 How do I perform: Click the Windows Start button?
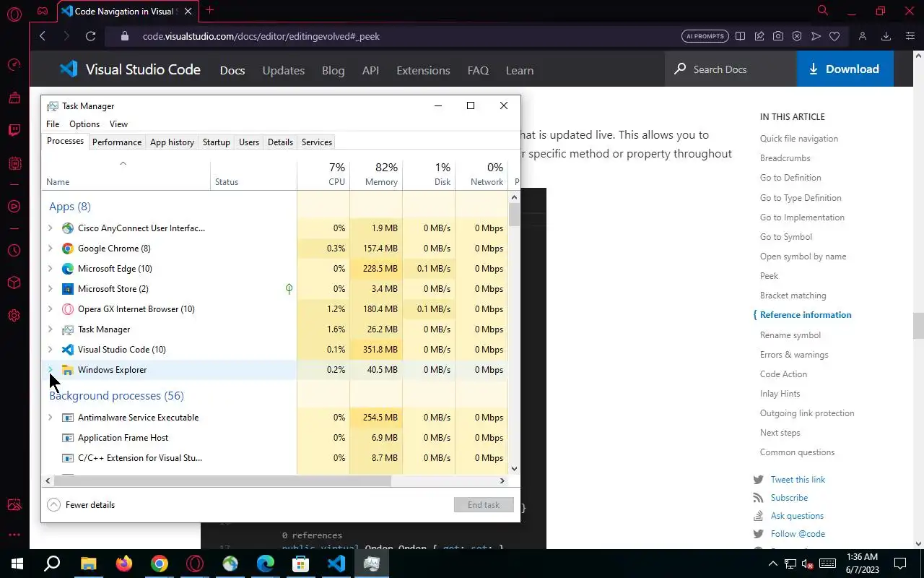click(17, 564)
